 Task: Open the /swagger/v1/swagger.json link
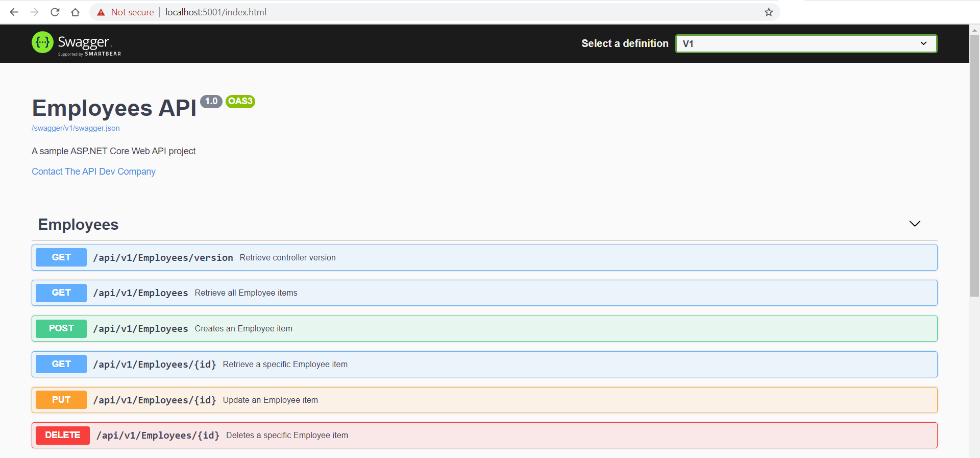(76, 128)
